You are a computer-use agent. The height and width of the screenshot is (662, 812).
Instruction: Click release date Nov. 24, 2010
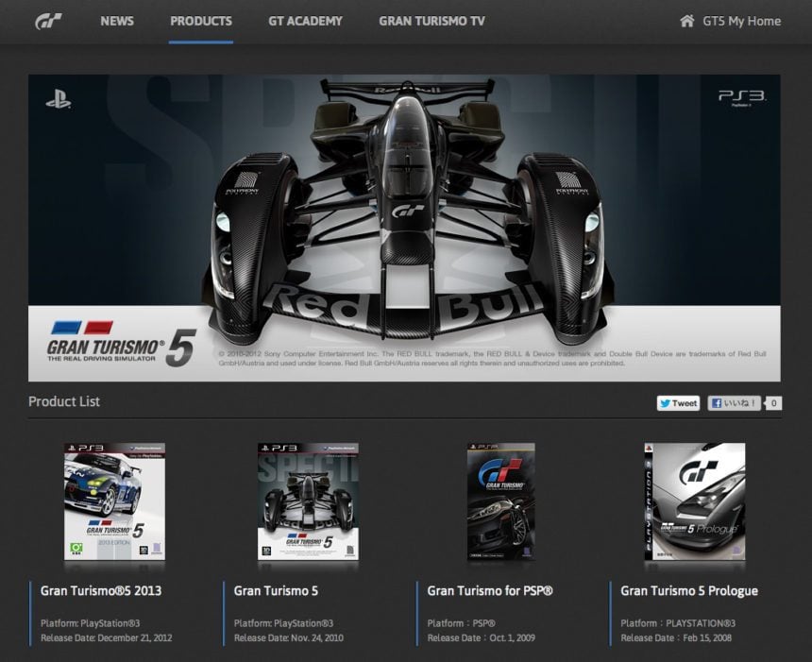(x=288, y=637)
